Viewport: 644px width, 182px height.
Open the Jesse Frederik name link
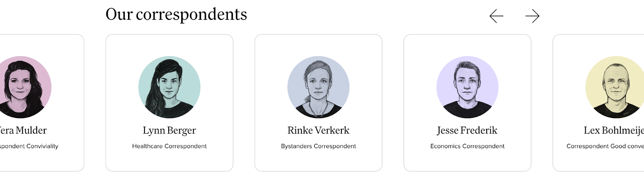tap(467, 130)
